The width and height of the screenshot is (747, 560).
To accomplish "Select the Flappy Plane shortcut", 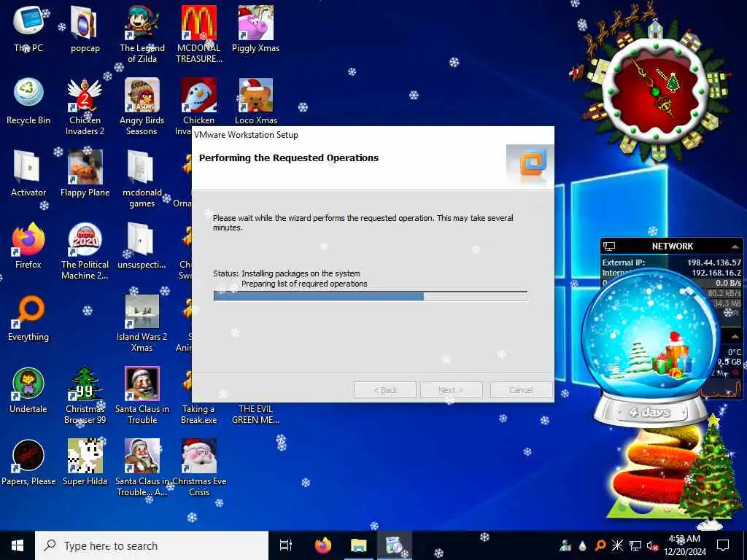I will pos(85,174).
